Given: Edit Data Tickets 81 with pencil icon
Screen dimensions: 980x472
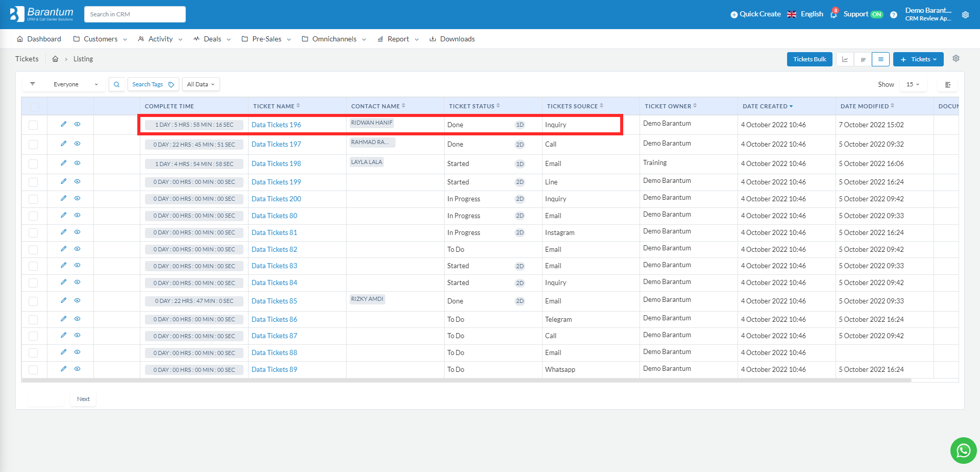Looking at the screenshot, I should (64, 232).
